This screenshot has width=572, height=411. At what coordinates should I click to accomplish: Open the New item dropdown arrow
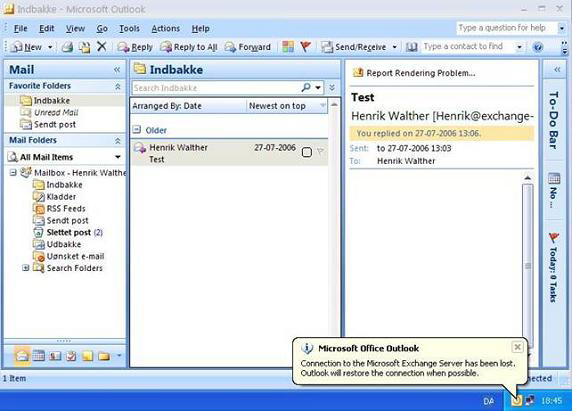click(x=50, y=47)
